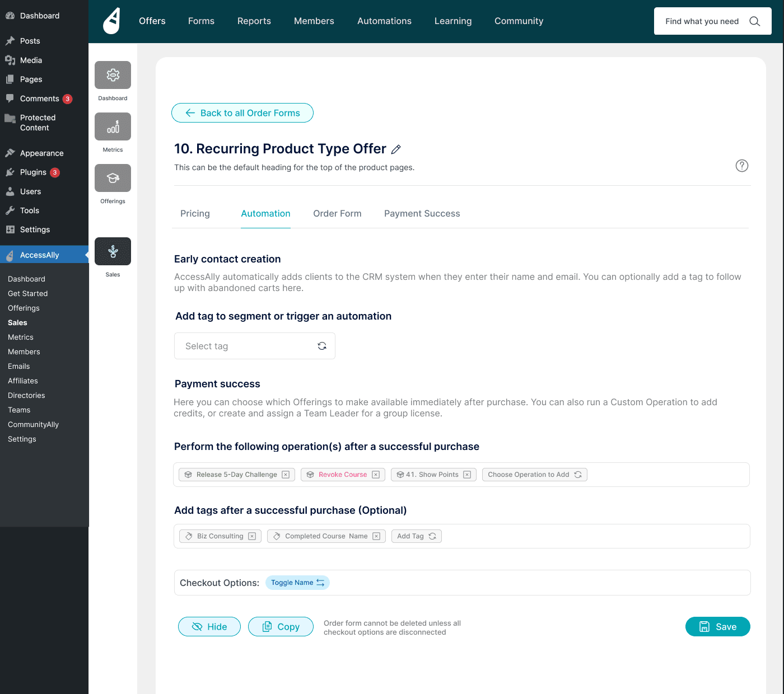The width and height of the screenshot is (784, 694).
Task: Open the help question mark icon
Action: tap(741, 166)
